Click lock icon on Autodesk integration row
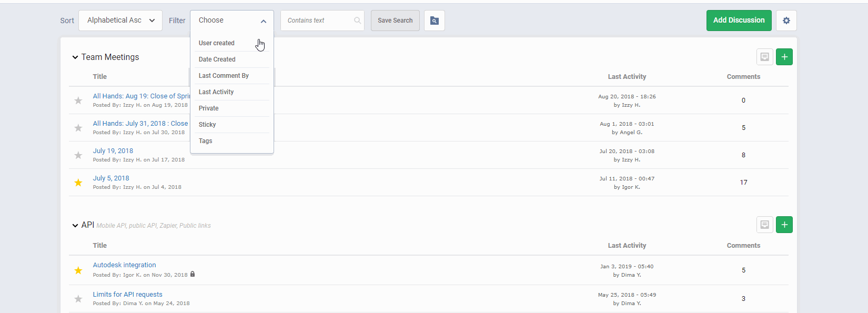 coord(193,274)
